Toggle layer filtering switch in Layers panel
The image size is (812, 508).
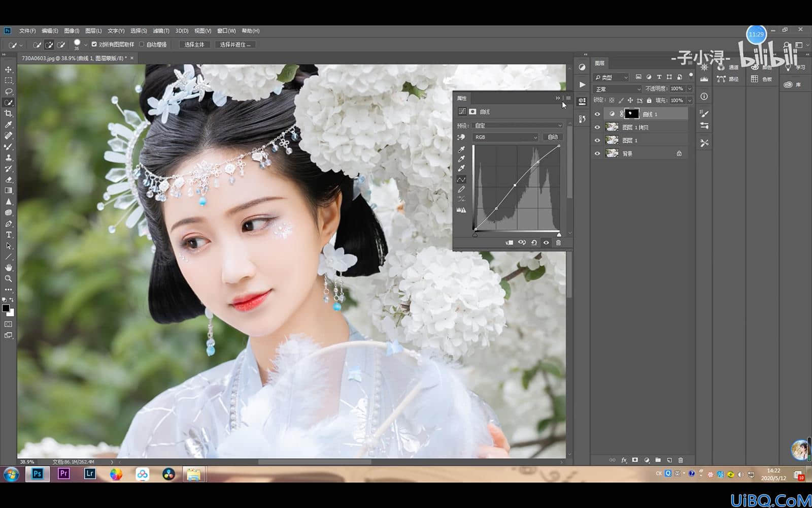(x=691, y=76)
